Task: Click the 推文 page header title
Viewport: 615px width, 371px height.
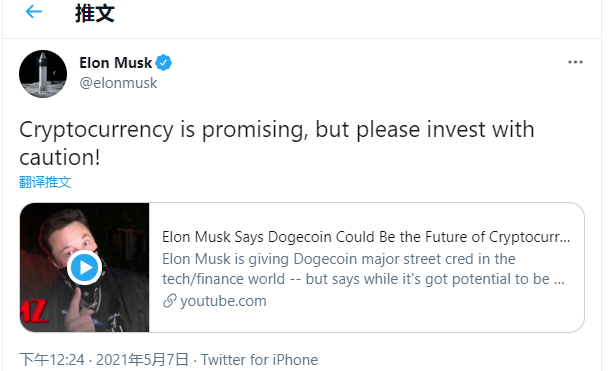Action: [x=95, y=13]
